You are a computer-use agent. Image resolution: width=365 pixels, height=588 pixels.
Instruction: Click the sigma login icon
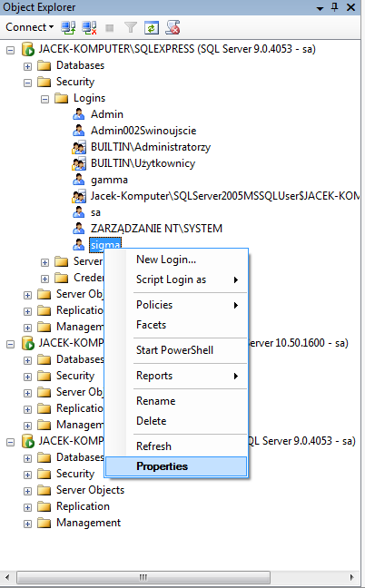(78, 244)
